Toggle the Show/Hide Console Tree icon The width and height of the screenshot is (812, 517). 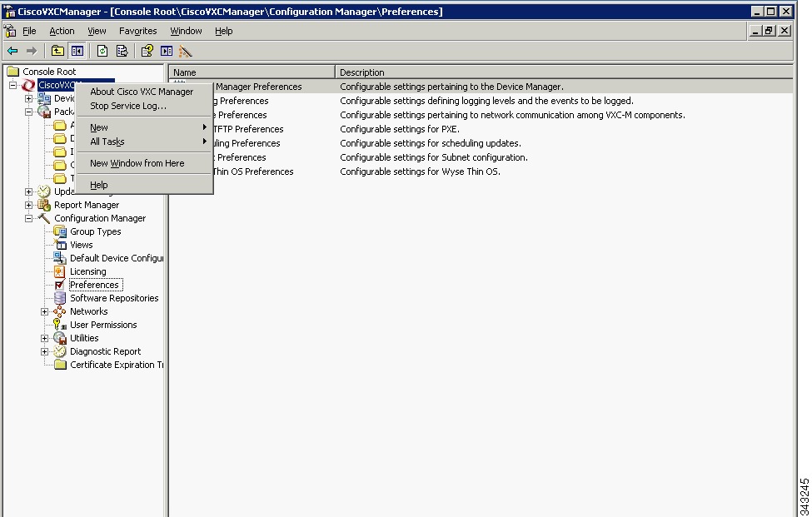tap(77, 51)
